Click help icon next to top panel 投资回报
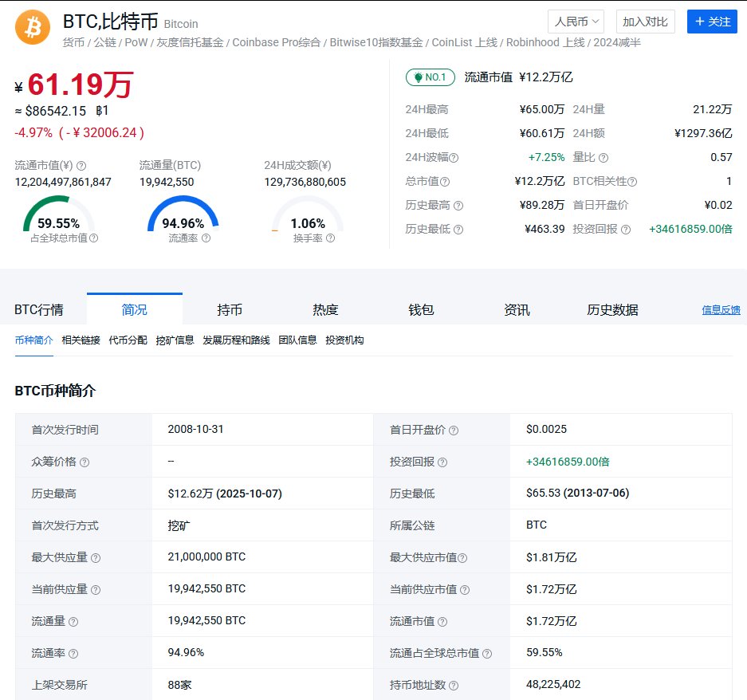 tap(626, 230)
